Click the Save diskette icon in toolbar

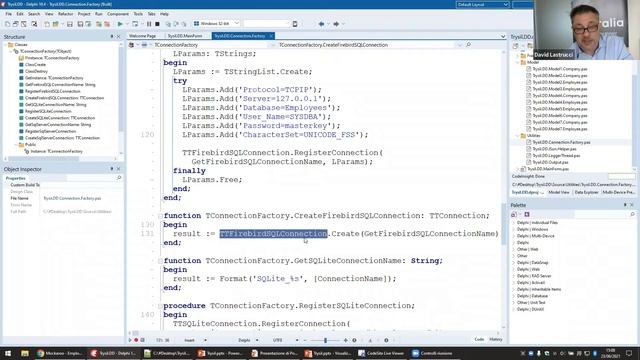pos(70,24)
